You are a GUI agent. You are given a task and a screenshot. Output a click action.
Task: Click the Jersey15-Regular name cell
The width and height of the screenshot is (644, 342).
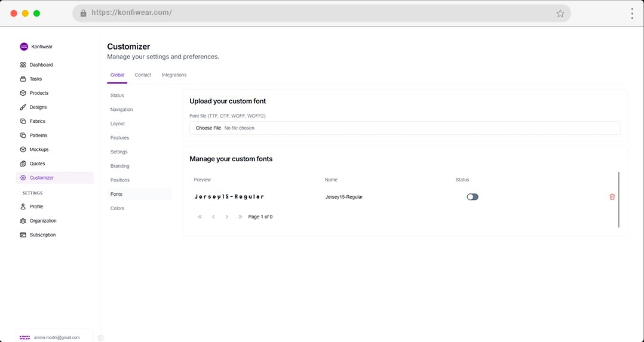(x=344, y=197)
